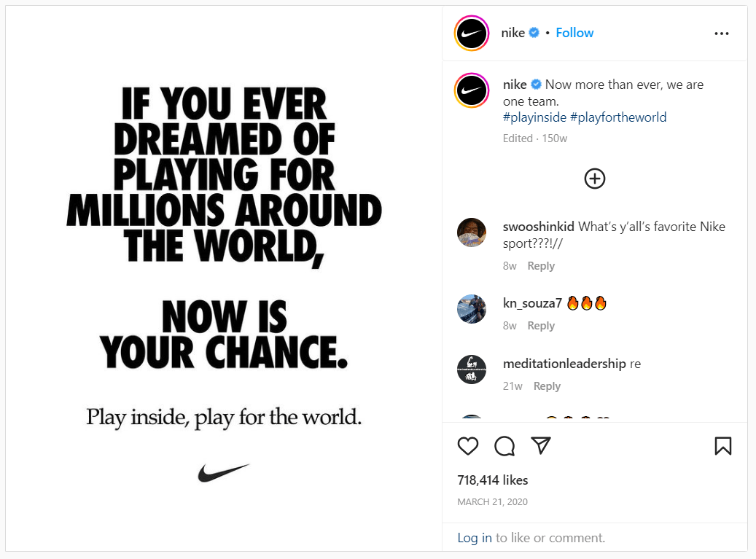
Task: Click the Log in link
Action: click(475, 537)
